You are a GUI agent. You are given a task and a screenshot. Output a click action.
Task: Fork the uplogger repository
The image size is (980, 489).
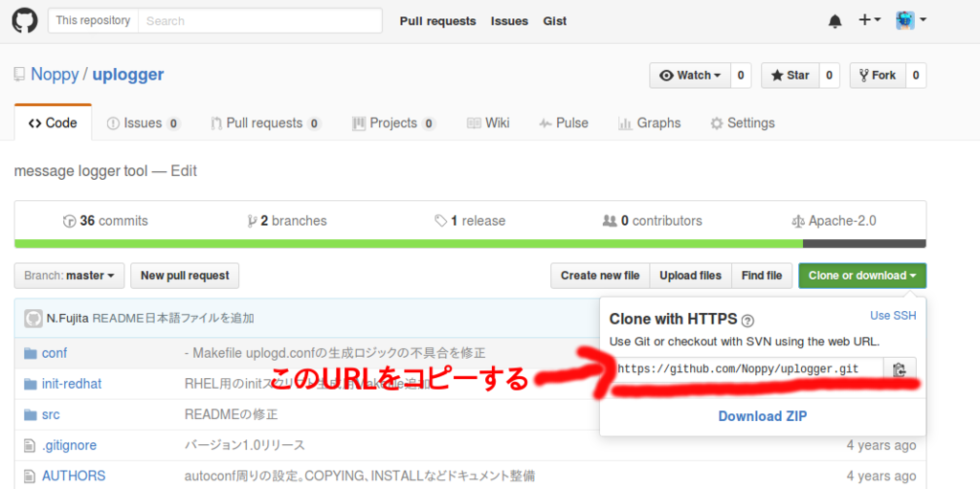point(878,76)
